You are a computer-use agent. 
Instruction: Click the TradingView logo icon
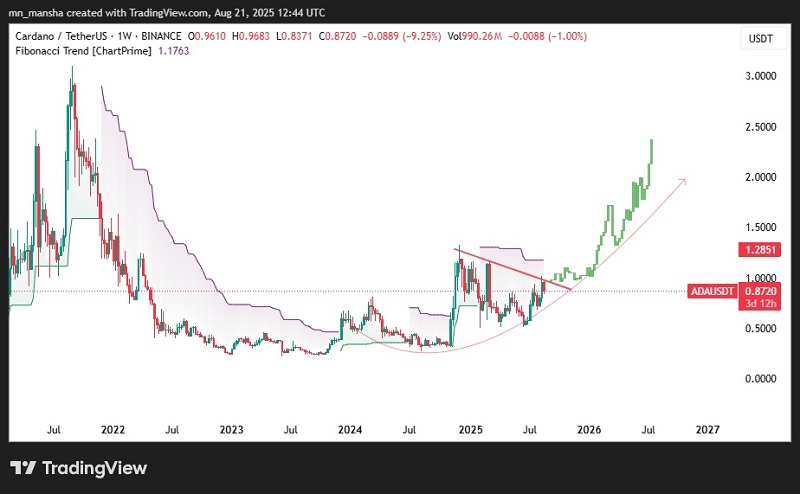tap(22, 468)
